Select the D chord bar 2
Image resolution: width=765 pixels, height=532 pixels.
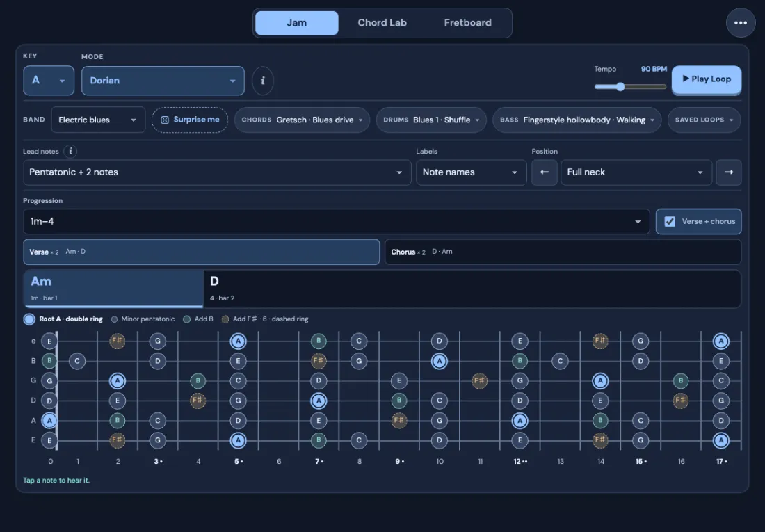pyautogui.click(x=472, y=289)
